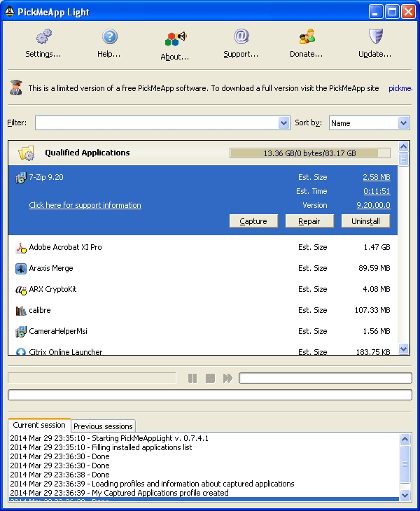Select the ARX CryptoKit row

(203, 289)
